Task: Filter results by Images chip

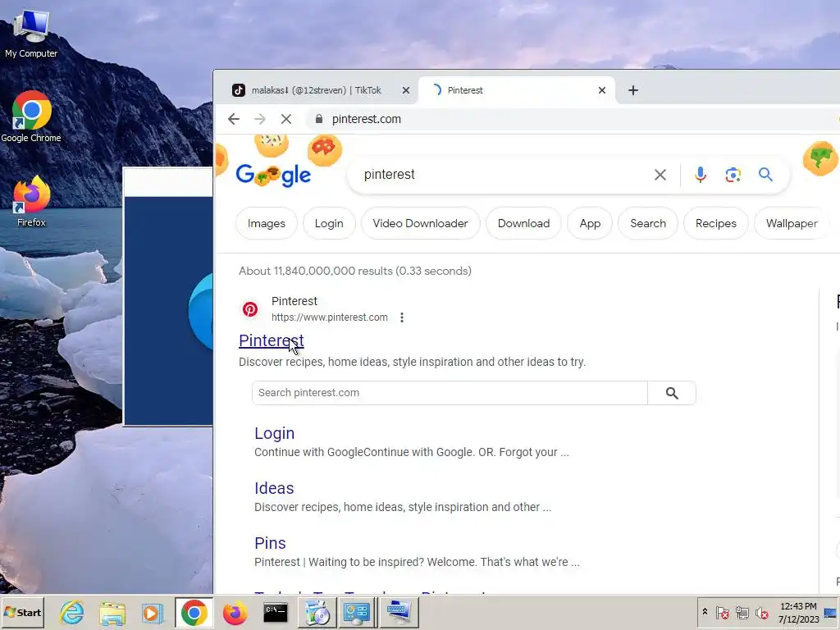Action: pos(267,223)
